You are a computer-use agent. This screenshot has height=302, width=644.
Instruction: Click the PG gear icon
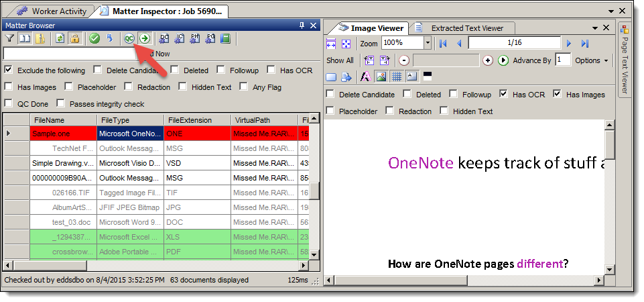210,39
